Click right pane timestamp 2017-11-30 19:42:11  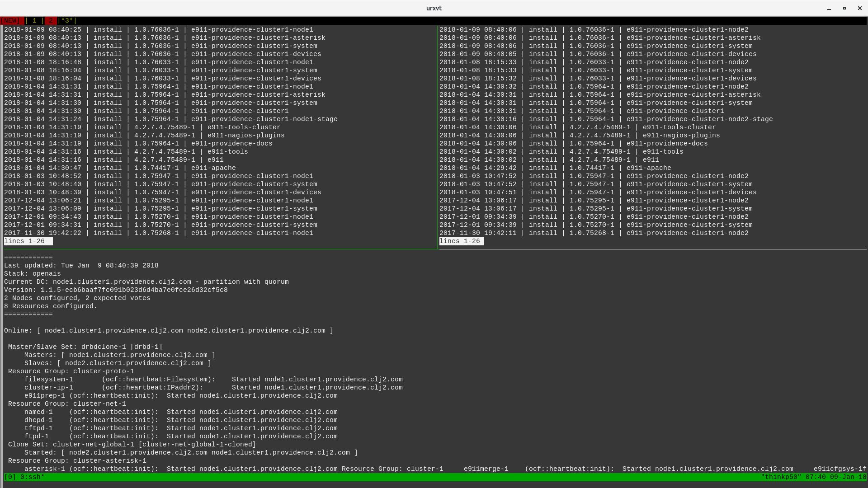tap(478, 233)
